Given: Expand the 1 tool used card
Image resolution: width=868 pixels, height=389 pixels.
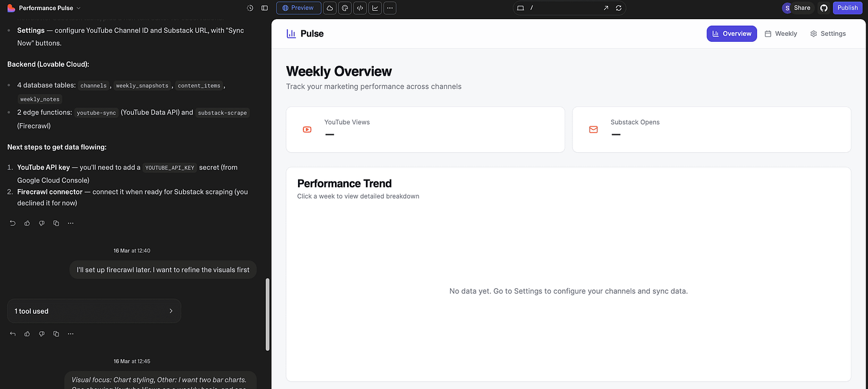Looking at the screenshot, I should [x=94, y=311].
